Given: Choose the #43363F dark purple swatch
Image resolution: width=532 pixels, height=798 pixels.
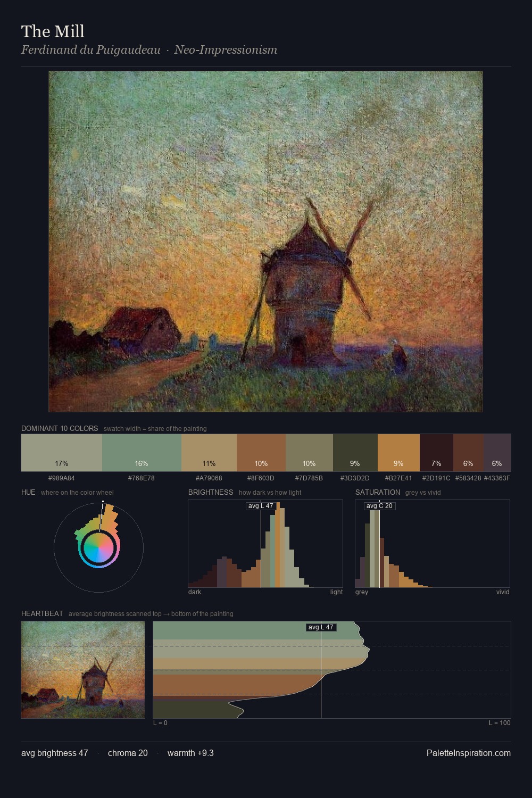Looking at the screenshot, I should click(x=497, y=453).
